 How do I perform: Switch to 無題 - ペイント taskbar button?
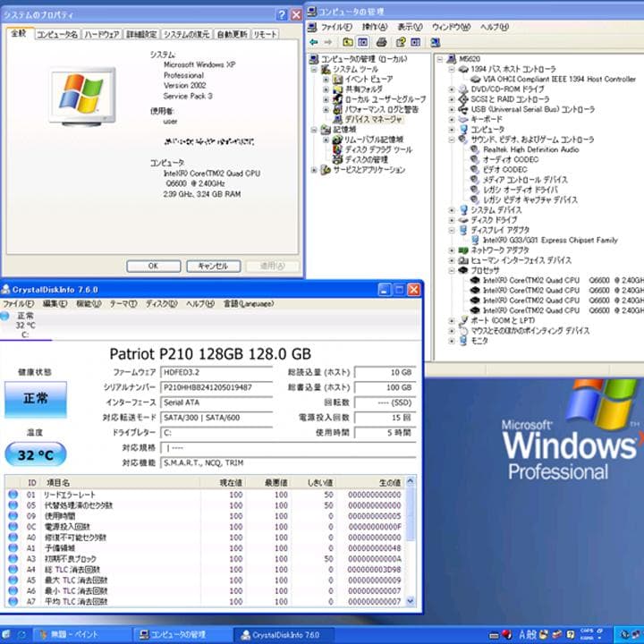pos(81,634)
